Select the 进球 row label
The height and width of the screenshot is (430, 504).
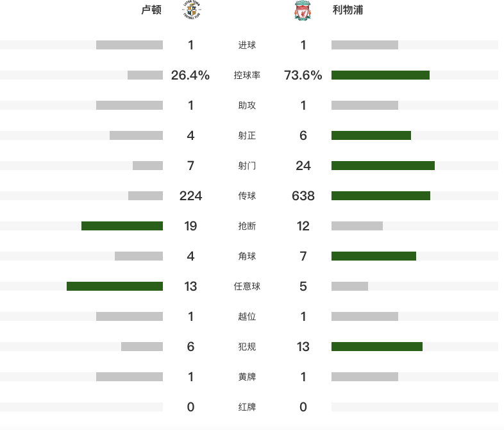(247, 45)
